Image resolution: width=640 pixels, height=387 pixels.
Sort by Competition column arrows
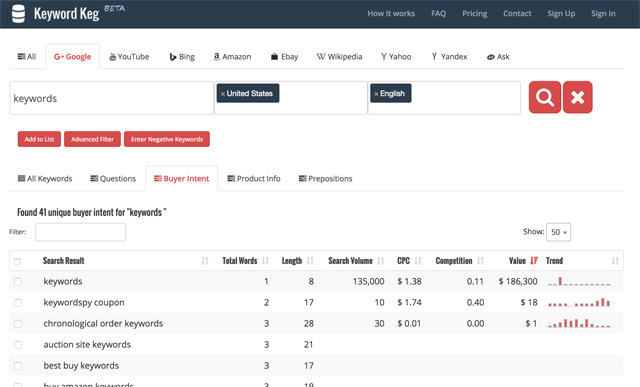pos(480,261)
